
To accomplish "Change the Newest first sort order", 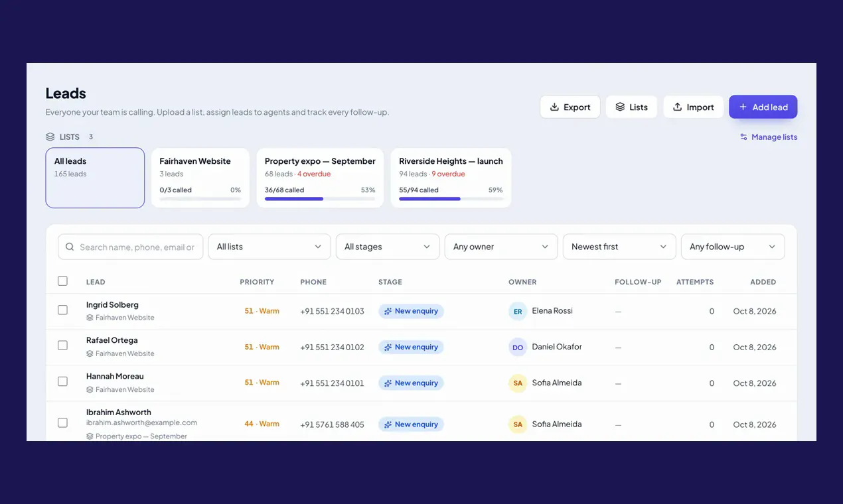I will [x=619, y=247].
